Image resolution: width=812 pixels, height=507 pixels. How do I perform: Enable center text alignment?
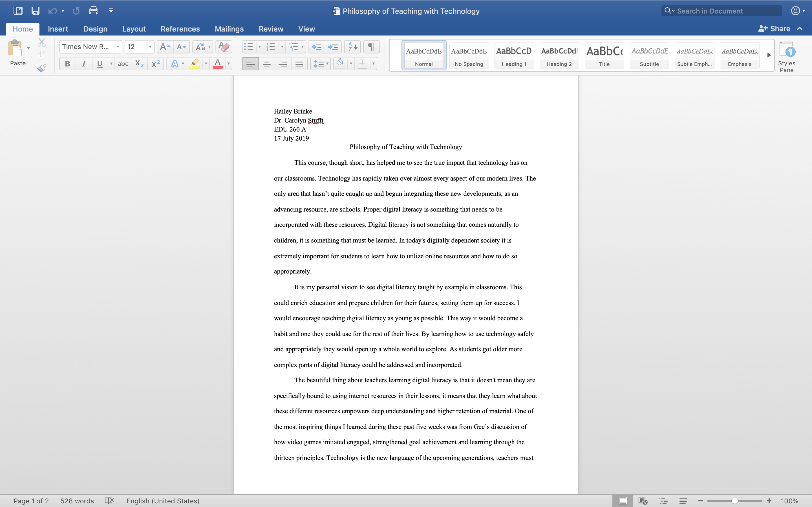coord(266,64)
